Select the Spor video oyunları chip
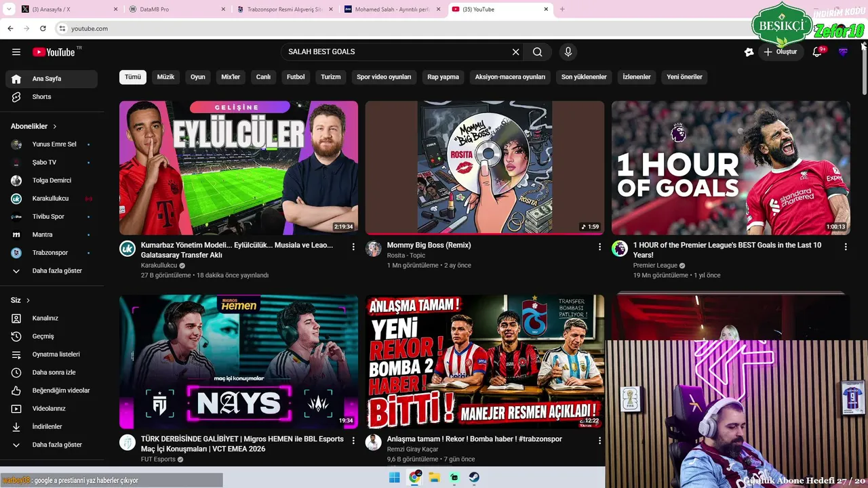 pos(384,77)
